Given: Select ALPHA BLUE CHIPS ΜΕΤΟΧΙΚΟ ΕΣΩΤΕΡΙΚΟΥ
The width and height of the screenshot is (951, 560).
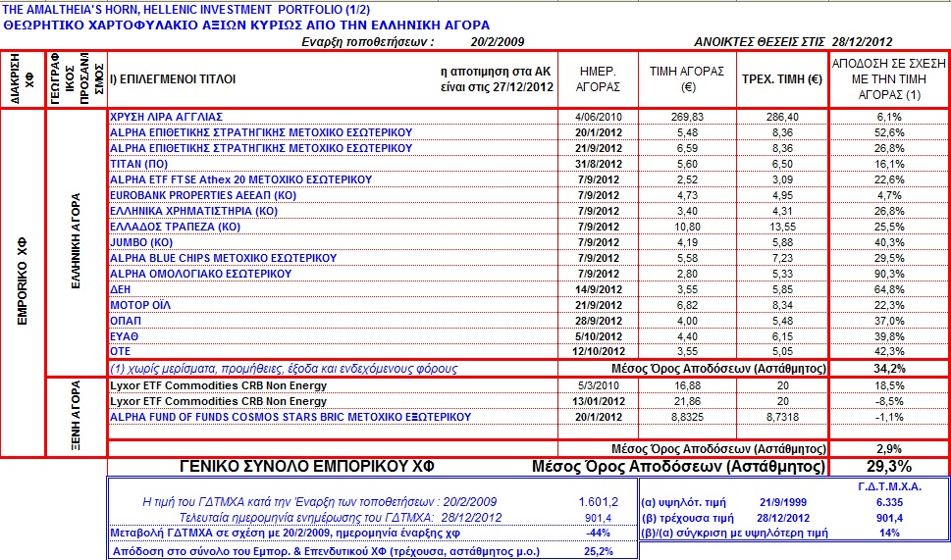Looking at the screenshot, I should tap(223, 258).
